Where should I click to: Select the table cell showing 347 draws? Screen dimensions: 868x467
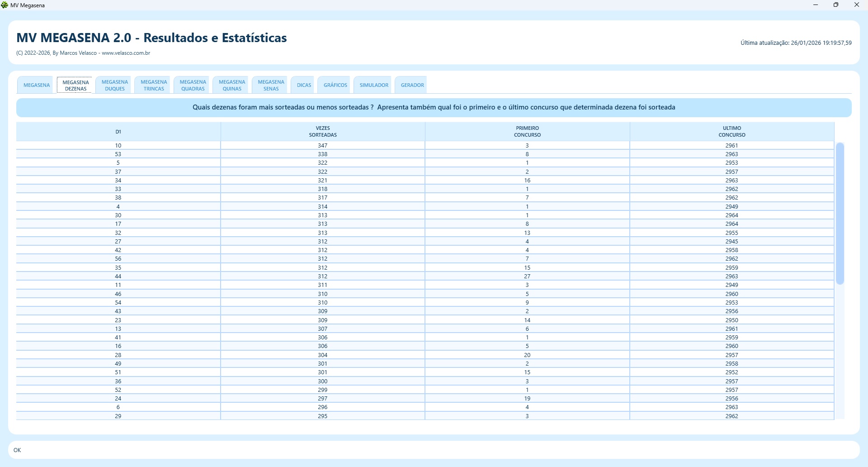coord(323,146)
